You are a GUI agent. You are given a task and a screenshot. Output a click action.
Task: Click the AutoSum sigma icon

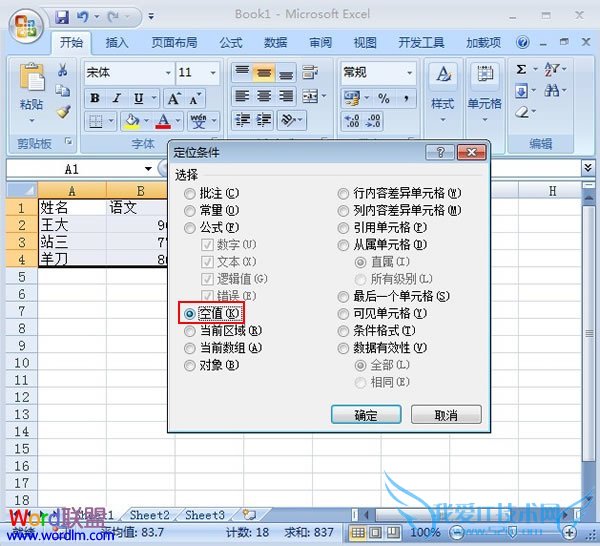point(522,70)
